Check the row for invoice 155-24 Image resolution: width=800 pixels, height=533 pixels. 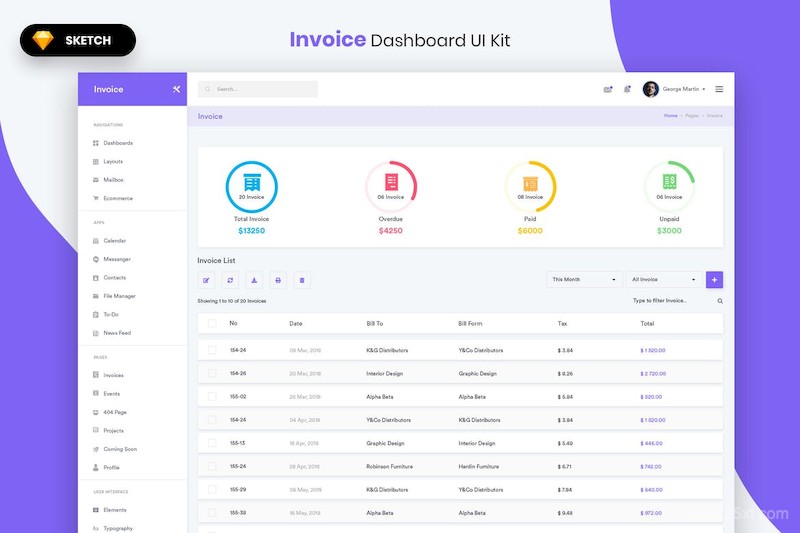[x=212, y=466]
